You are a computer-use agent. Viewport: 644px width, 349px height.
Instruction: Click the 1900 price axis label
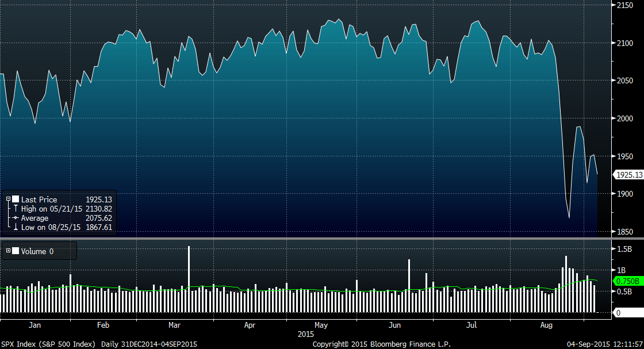point(625,194)
